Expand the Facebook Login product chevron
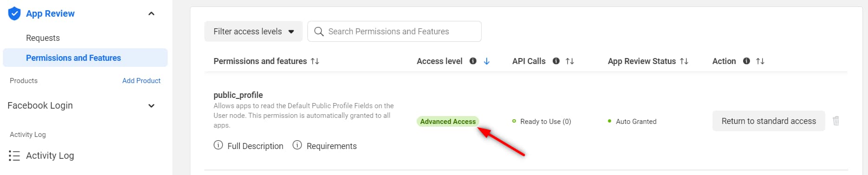 point(151,106)
